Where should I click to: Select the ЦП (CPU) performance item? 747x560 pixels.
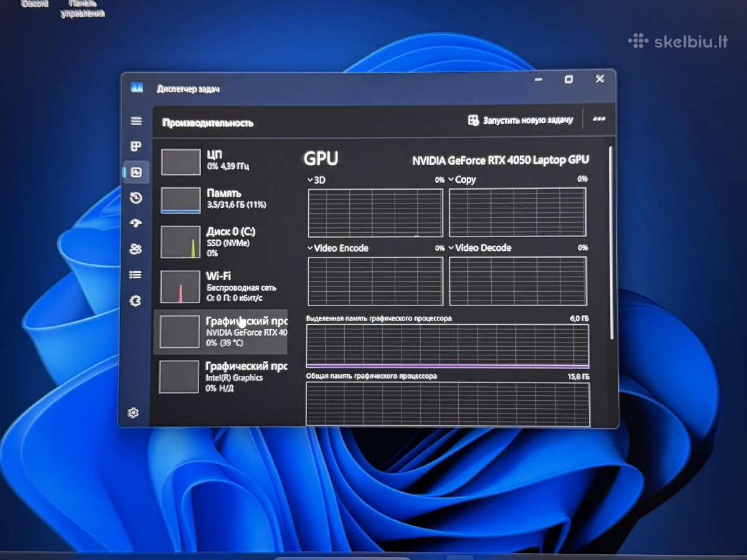pos(221,161)
